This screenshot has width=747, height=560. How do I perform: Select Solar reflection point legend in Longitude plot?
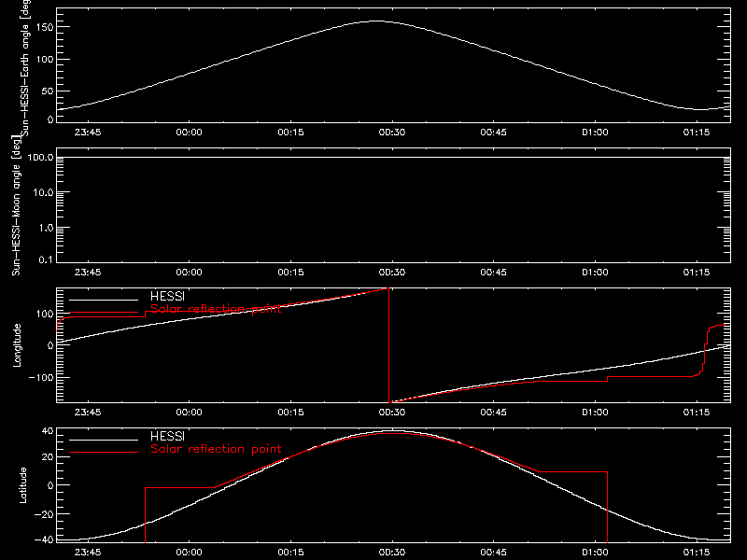pos(216,309)
